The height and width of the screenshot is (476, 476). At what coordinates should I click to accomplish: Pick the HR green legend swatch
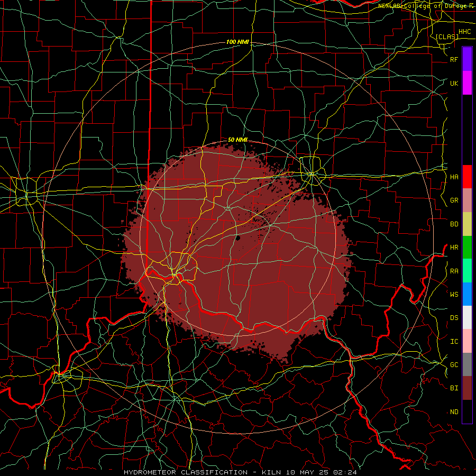(x=467, y=248)
